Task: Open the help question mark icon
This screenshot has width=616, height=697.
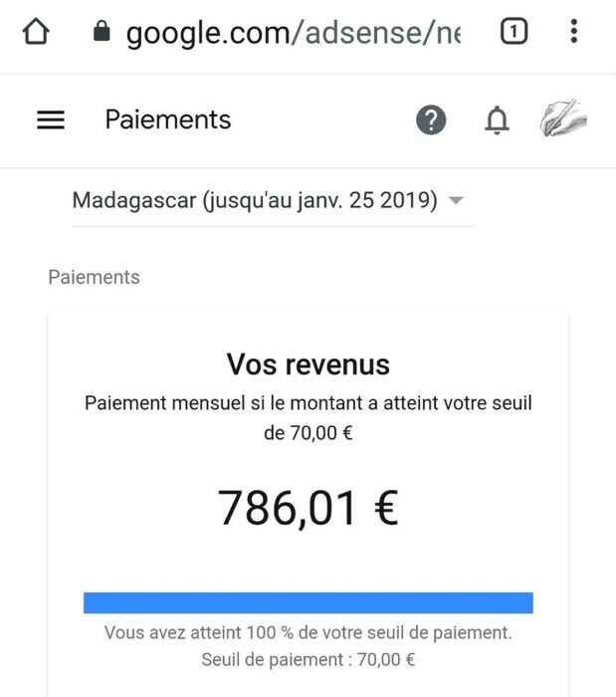Action: [x=431, y=120]
